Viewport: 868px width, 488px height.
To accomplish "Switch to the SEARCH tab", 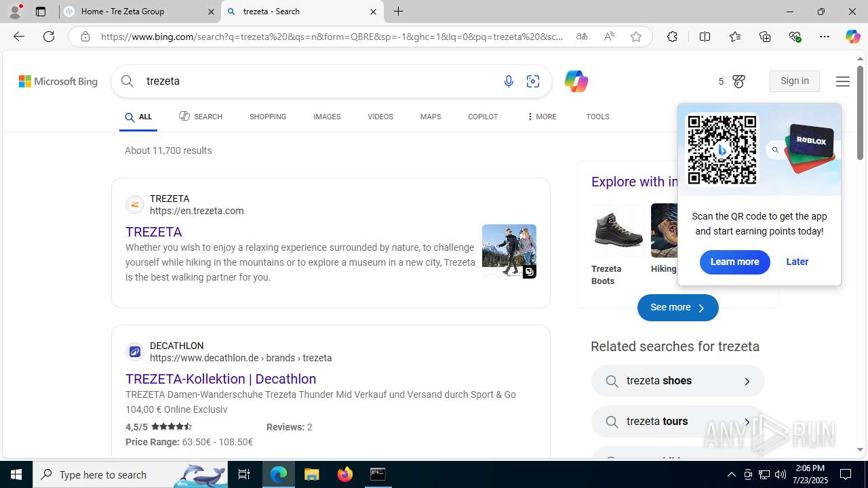I will [x=201, y=117].
